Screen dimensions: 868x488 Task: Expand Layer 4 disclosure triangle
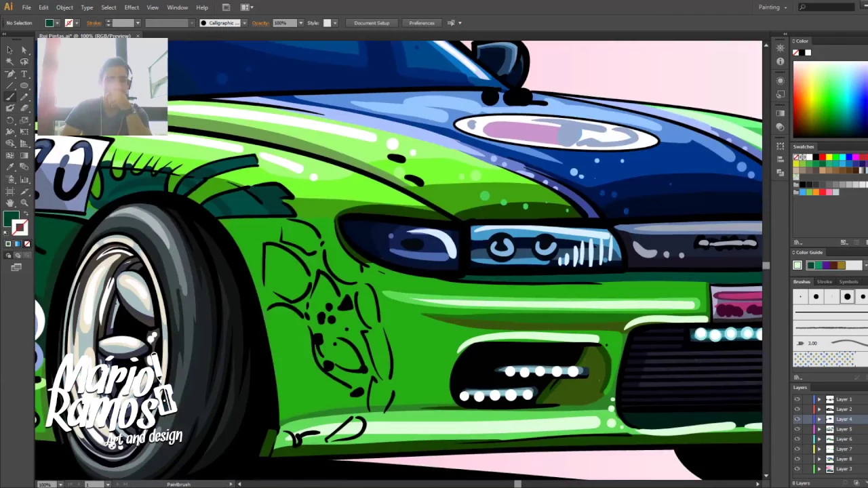[819, 419]
